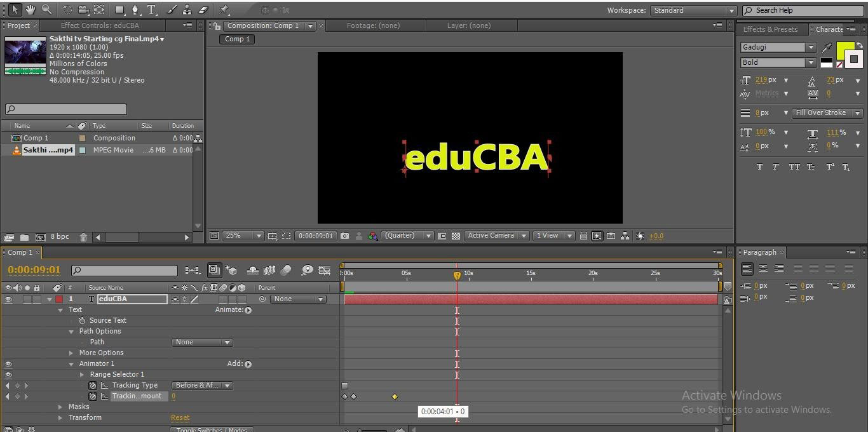Open the Graph Editor in timeline
This screenshot has width=868, height=432.
point(324,270)
